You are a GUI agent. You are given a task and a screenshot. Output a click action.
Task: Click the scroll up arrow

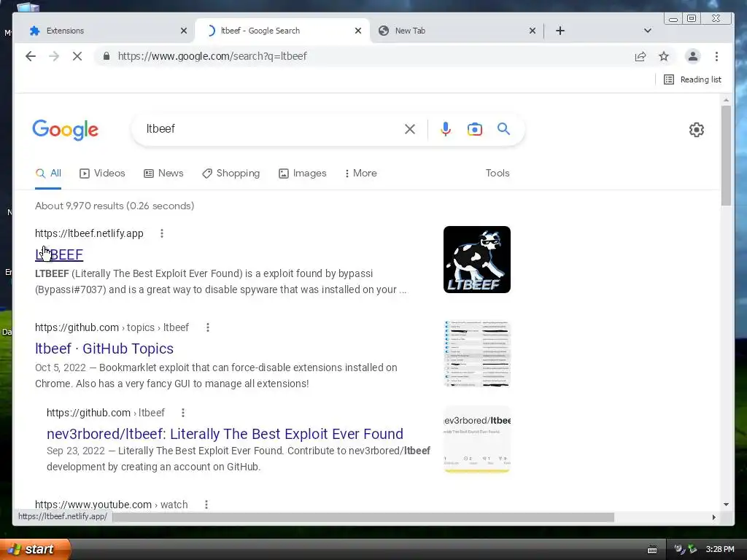(x=726, y=100)
